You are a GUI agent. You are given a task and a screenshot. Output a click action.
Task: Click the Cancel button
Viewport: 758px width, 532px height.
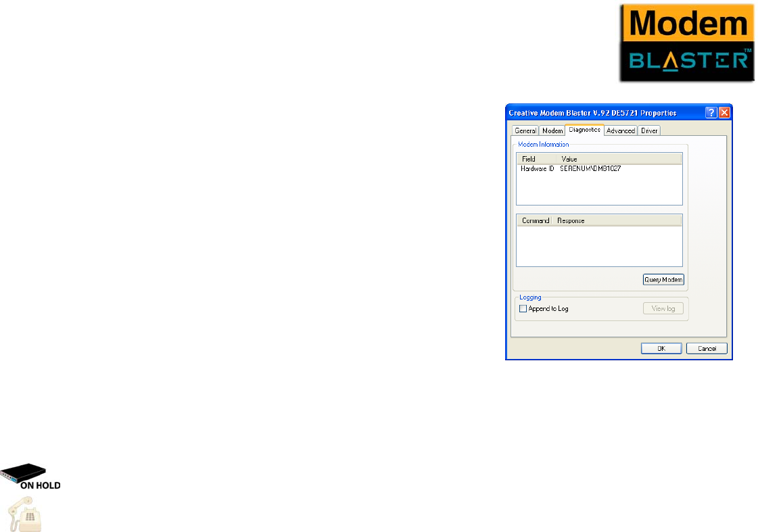click(707, 348)
